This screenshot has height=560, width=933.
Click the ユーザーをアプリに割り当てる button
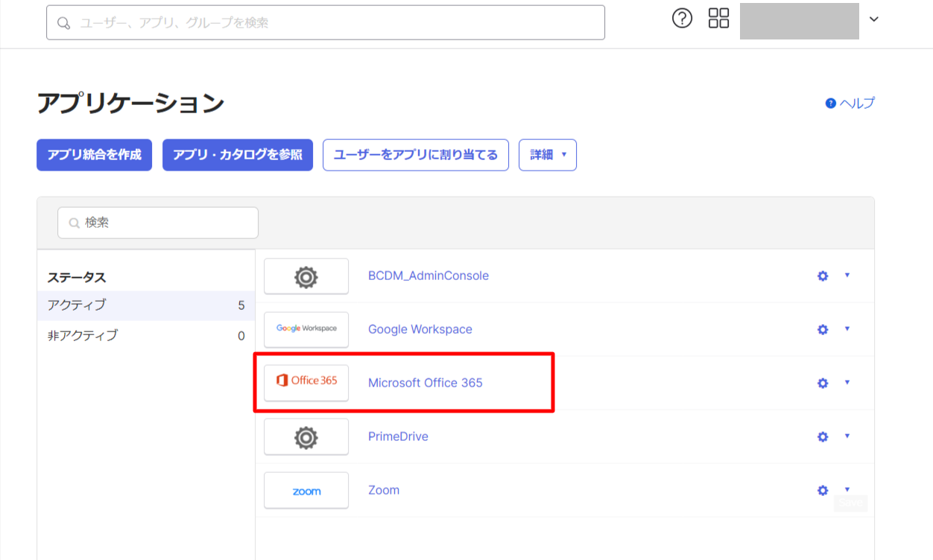[415, 155]
